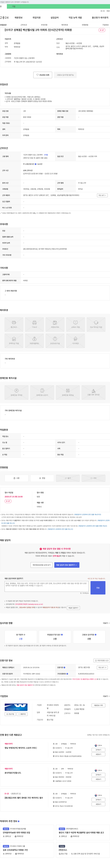Switch to the 우대사항 section tab

(44, 25)
